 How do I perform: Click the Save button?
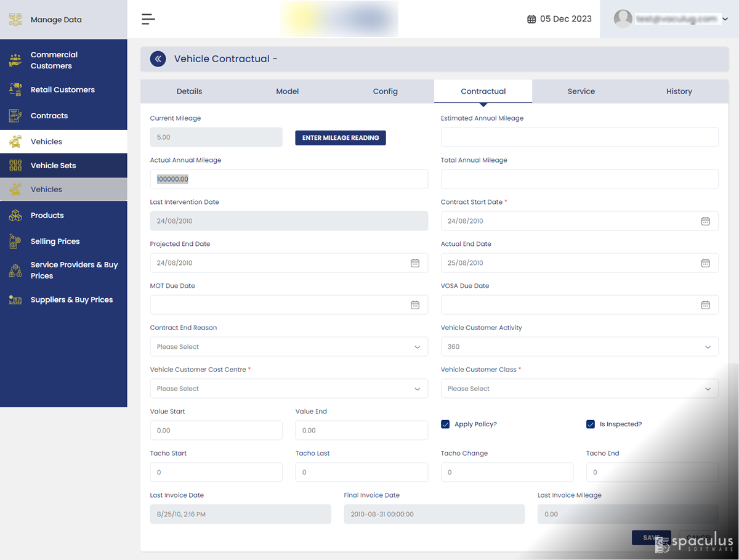(x=651, y=537)
